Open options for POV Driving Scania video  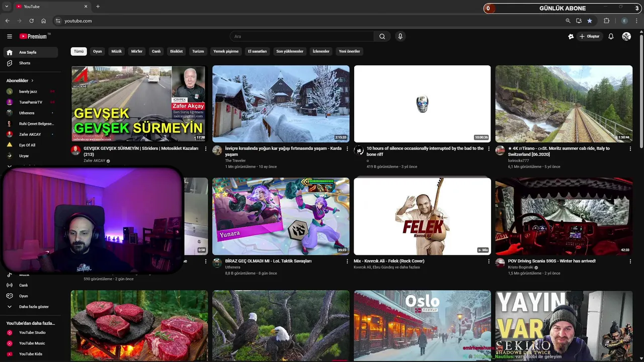coord(630,261)
